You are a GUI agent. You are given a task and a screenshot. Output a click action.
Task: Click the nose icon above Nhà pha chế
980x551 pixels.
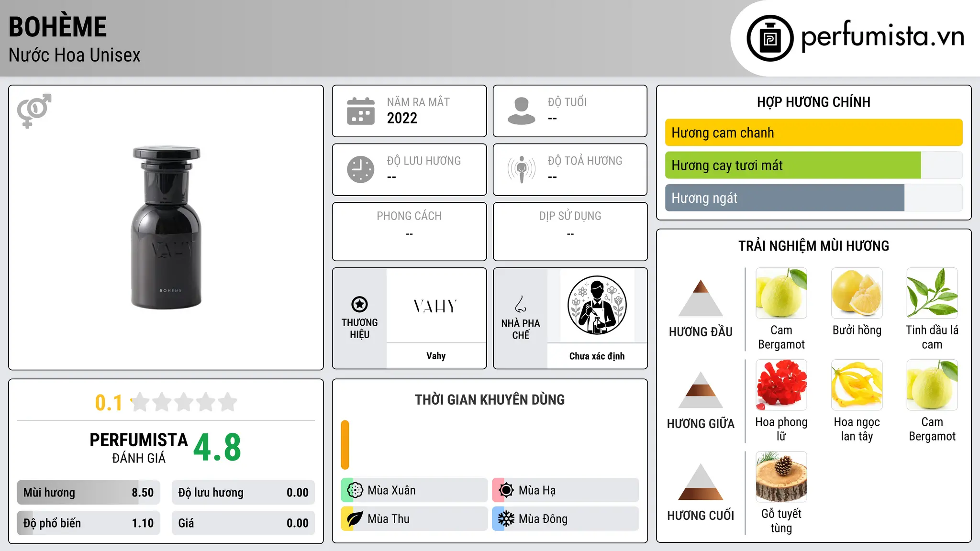tap(521, 304)
